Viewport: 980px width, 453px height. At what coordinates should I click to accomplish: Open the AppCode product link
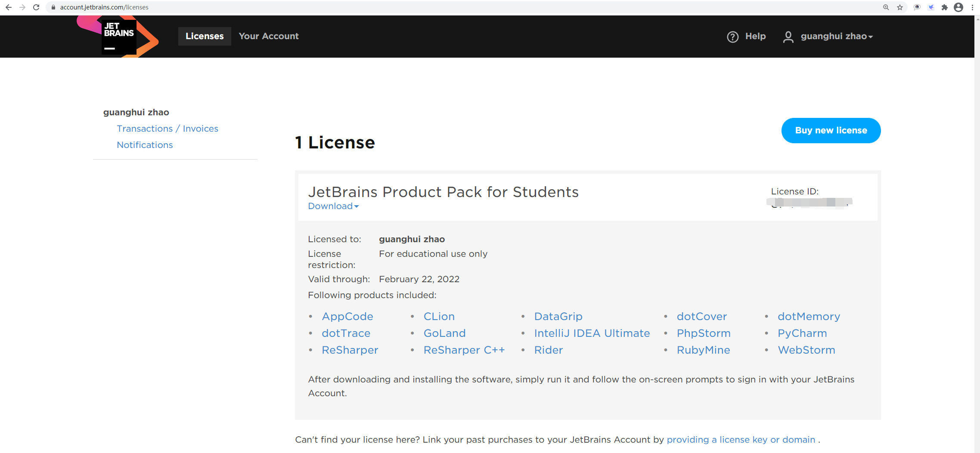point(347,316)
